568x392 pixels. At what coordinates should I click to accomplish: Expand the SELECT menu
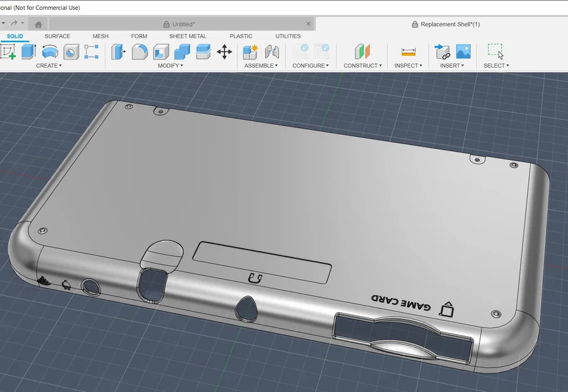[497, 66]
